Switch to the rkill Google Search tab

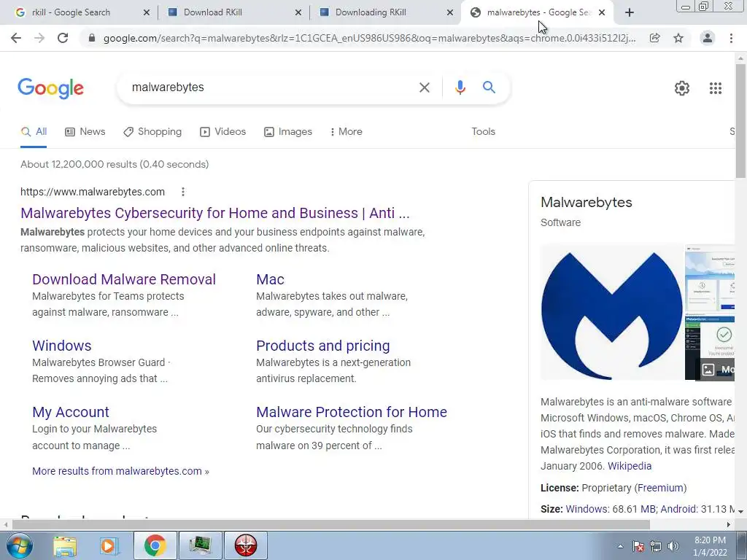[x=71, y=12]
